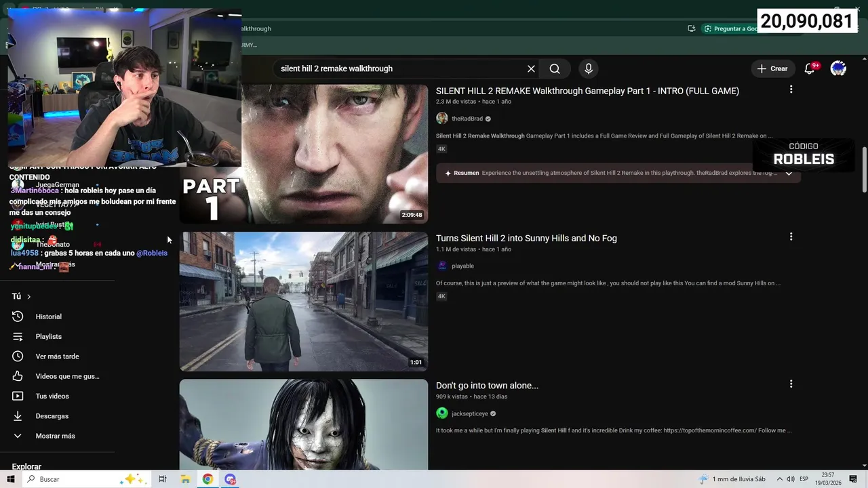Click the thumbs-up liked videos icon
868x488 pixels.
pos(18,376)
